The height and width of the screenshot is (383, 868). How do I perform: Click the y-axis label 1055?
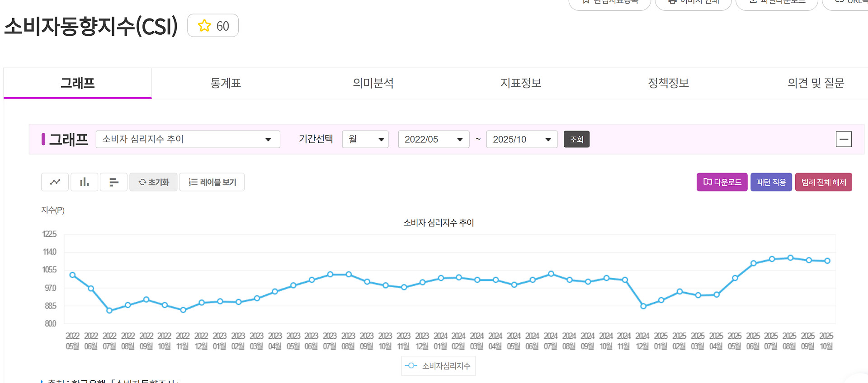tap(49, 270)
